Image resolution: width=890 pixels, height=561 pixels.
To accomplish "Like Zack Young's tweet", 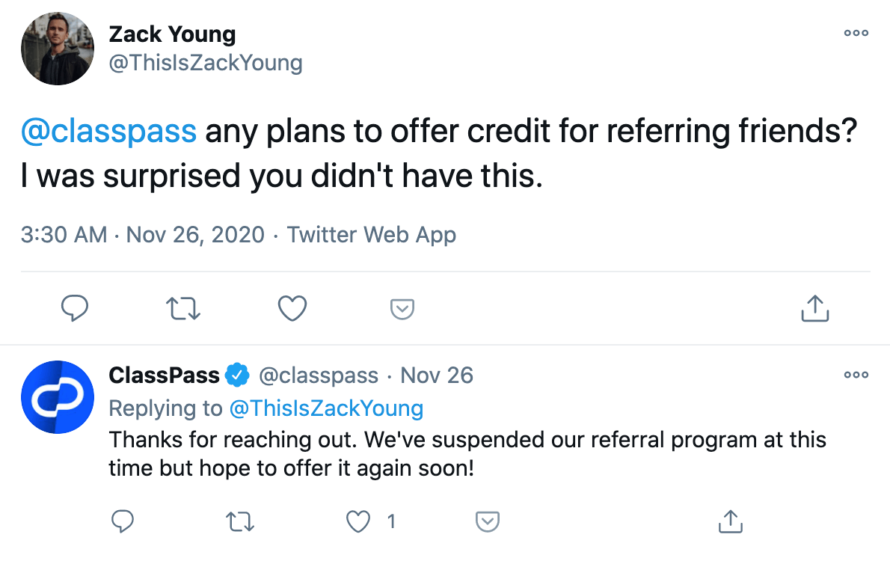I will 292,309.
